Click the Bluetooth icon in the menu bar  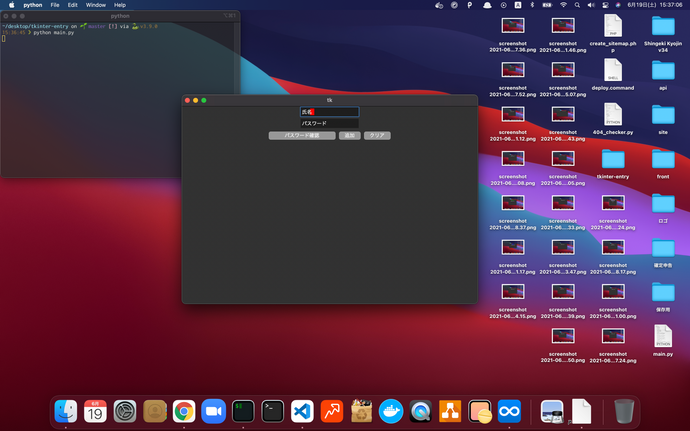coord(532,5)
